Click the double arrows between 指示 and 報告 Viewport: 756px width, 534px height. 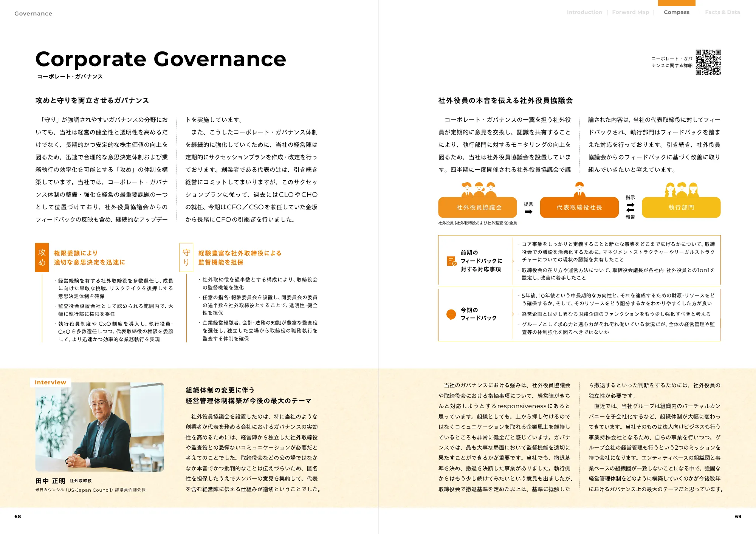(x=630, y=207)
